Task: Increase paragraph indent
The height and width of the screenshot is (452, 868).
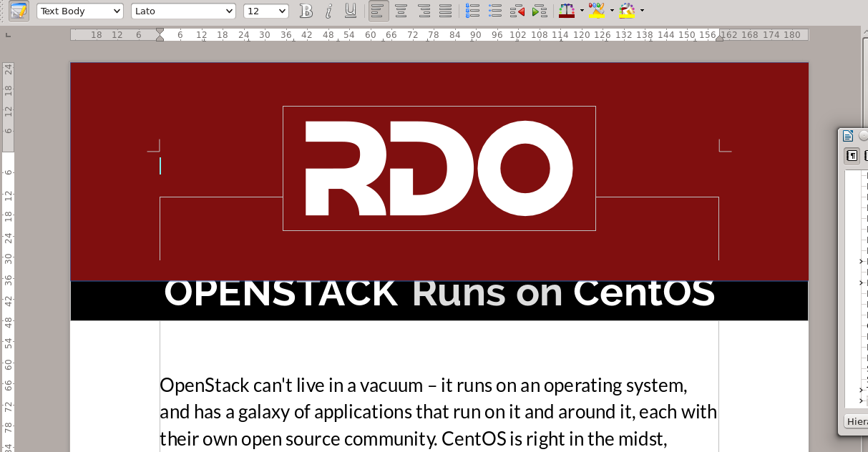Action: pos(540,11)
